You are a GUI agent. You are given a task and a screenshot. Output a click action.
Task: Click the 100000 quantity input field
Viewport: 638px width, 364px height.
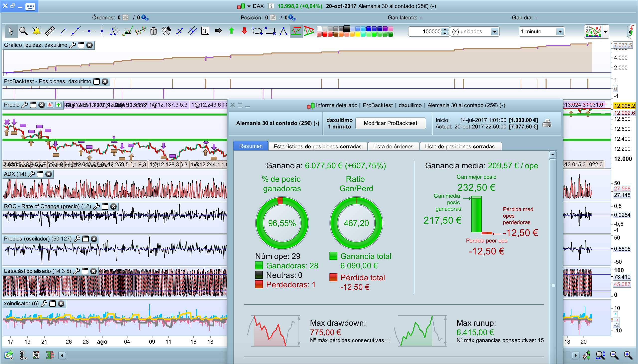click(425, 32)
